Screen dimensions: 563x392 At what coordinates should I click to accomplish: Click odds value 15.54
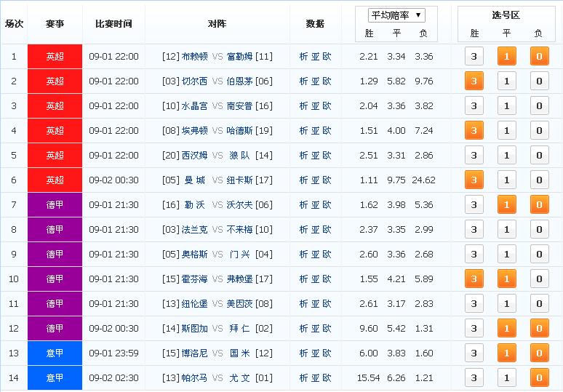click(368, 377)
